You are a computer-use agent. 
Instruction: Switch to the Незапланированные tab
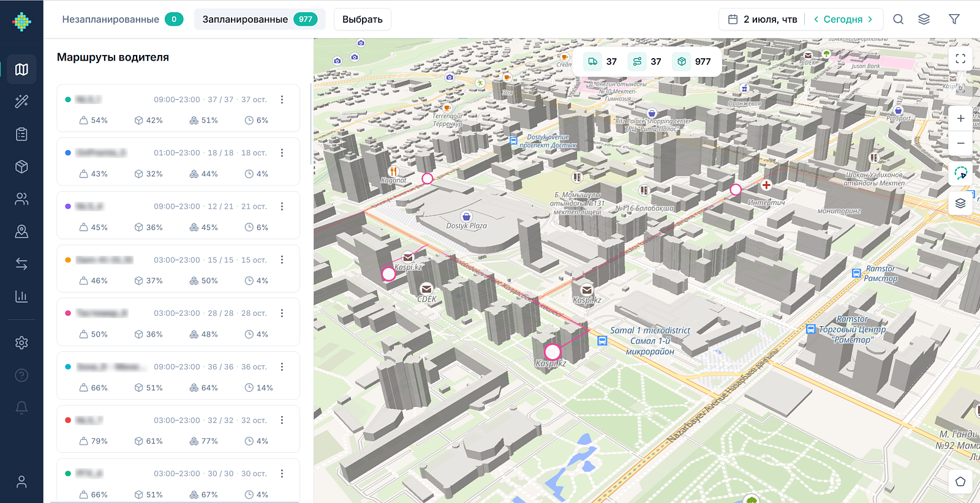(122, 19)
